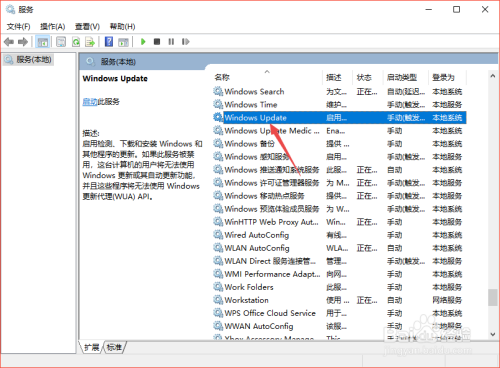Screen dimensions: 500x368
Task: Click gear icon beside Wired AutoConfig
Action: tap(218, 235)
